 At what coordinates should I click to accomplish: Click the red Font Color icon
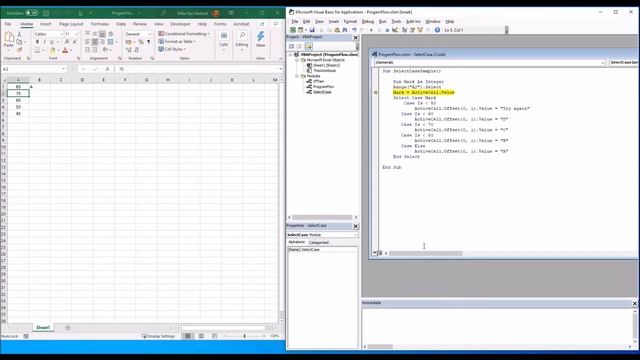[x=65, y=50]
